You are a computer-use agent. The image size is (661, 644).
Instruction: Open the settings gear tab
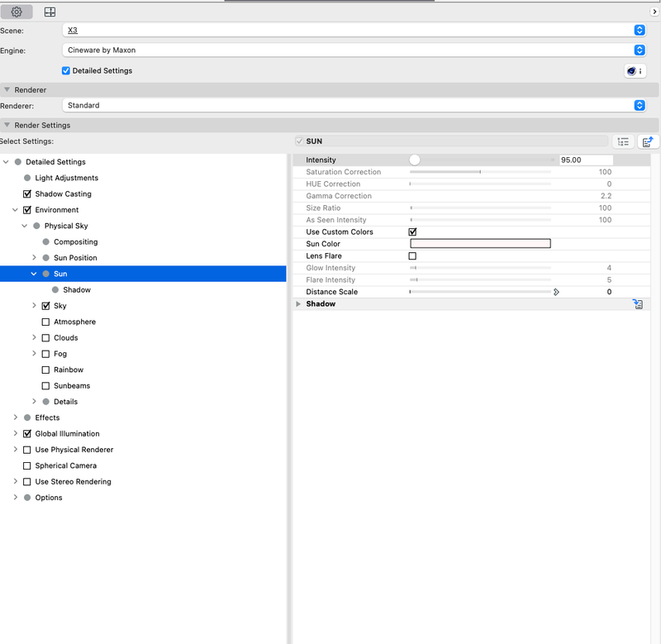pos(17,12)
